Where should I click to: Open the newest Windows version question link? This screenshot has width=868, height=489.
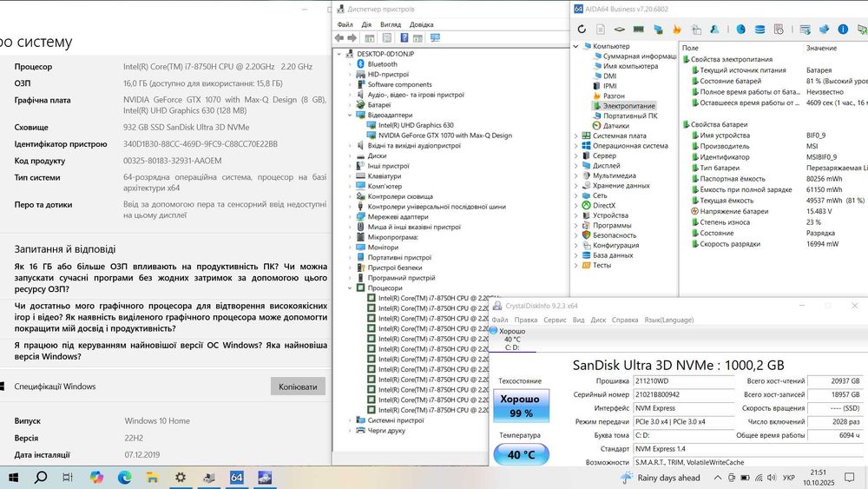coord(170,351)
